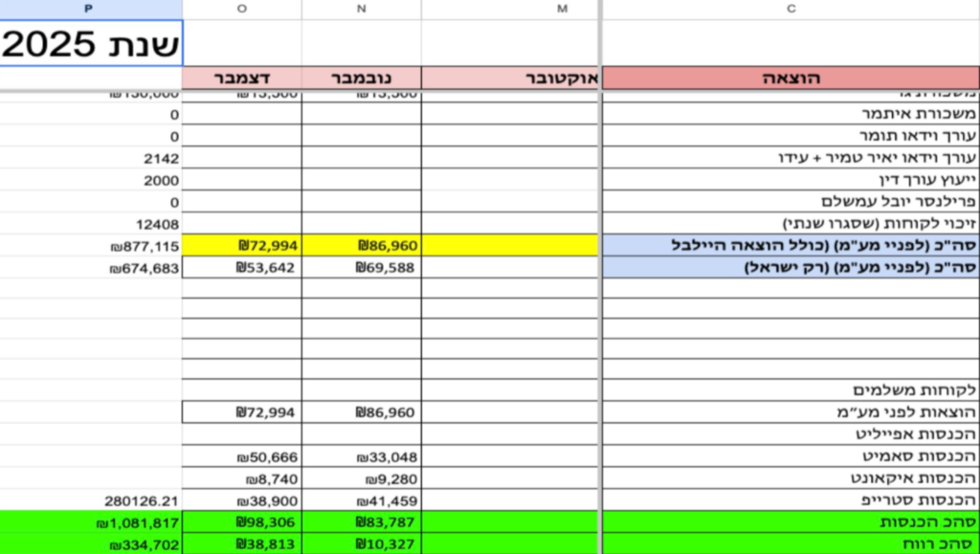Select column P header
The width and height of the screenshot is (980, 554).
coord(90,9)
